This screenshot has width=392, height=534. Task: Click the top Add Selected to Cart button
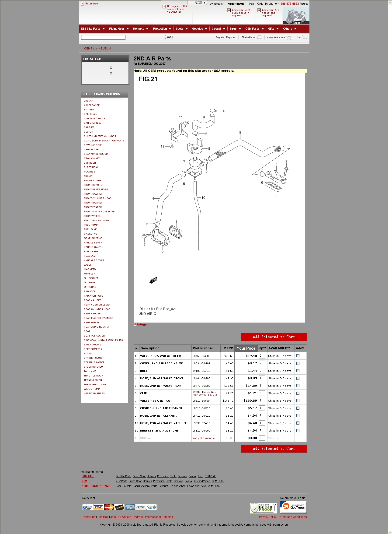click(x=274, y=337)
